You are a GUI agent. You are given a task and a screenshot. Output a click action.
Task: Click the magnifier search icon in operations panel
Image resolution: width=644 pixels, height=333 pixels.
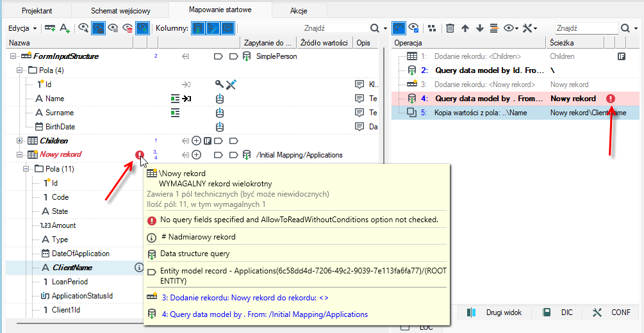pyautogui.click(x=625, y=28)
